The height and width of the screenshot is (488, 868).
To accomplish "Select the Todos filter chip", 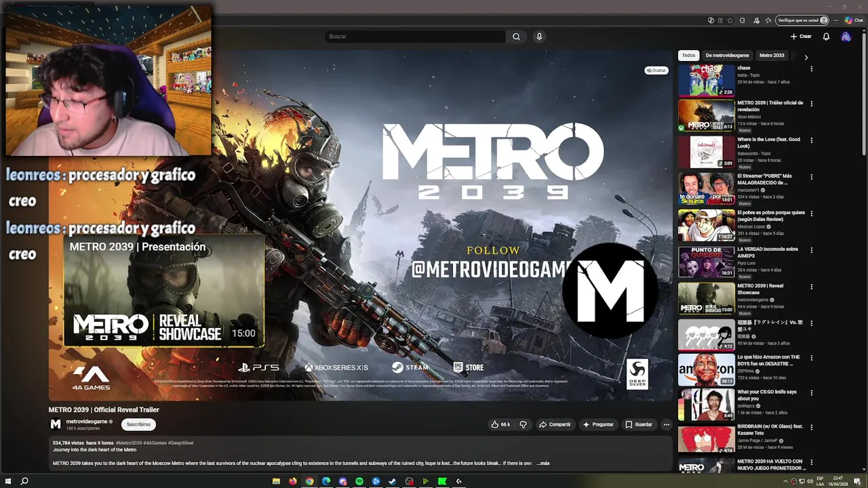I will pyautogui.click(x=688, y=56).
